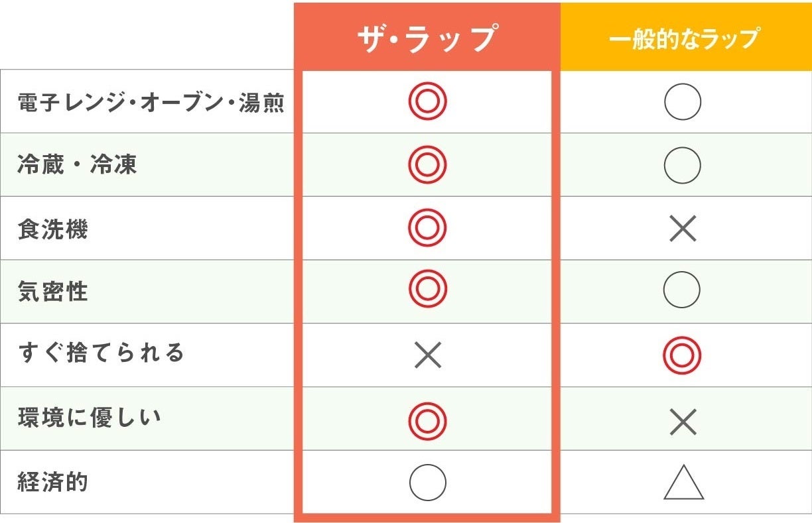Click ザ・ラップ double circle in 食洗機 row
Viewport: 812px width, 523px height.
click(x=427, y=229)
